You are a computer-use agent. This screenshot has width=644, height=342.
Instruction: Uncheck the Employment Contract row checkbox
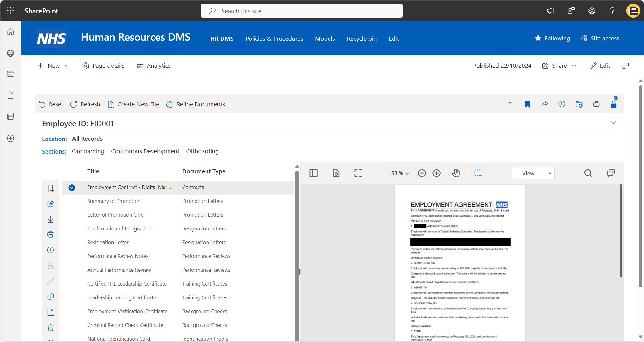pyautogui.click(x=72, y=187)
